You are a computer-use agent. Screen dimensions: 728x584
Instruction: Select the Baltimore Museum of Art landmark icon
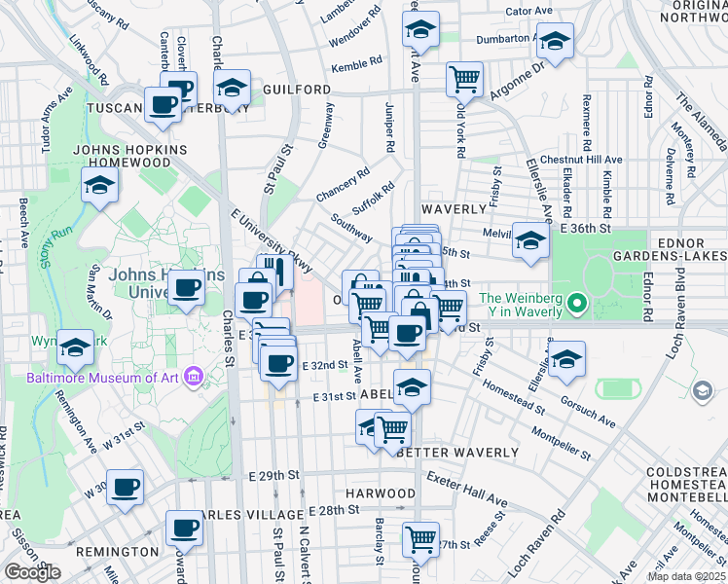click(x=193, y=377)
